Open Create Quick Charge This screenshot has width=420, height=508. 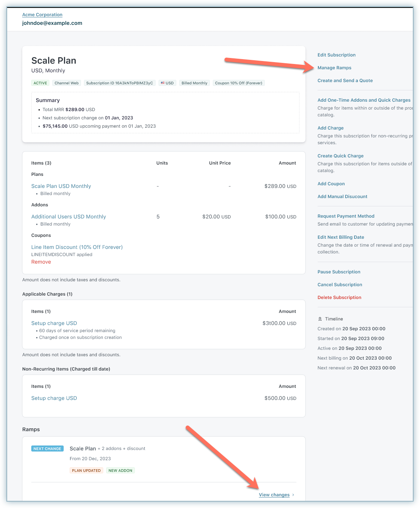pyautogui.click(x=340, y=156)
